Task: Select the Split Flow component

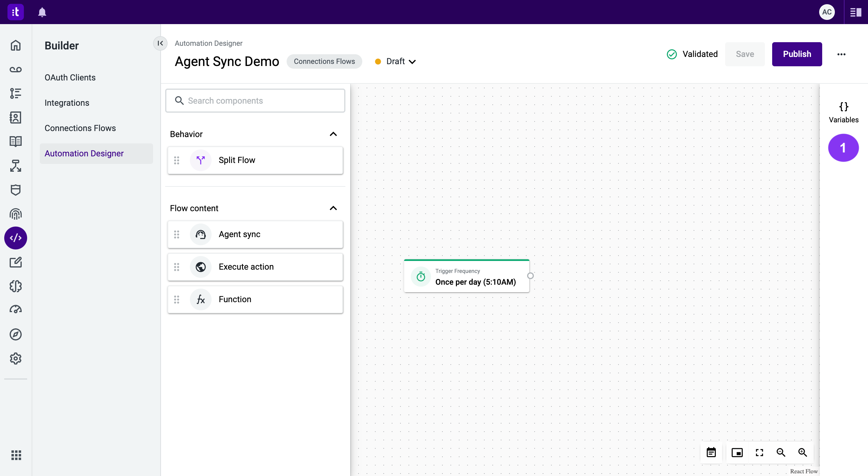Action: [255, 160]
